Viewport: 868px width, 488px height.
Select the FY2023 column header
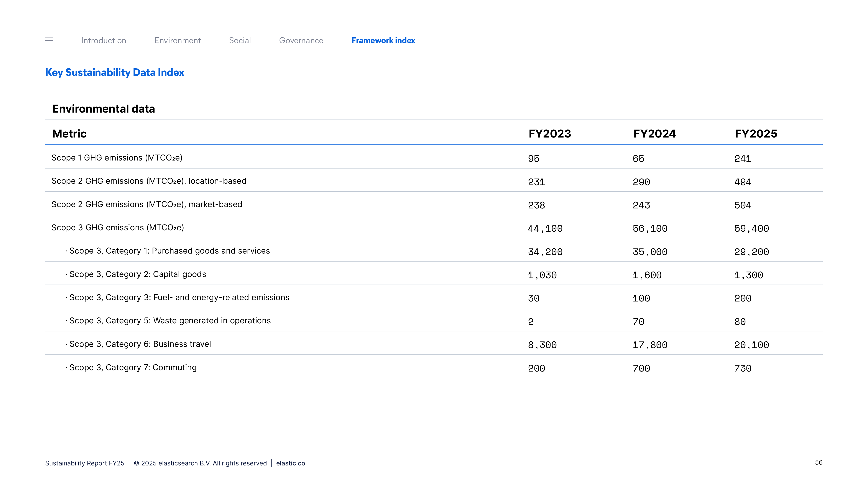[550, 134]
